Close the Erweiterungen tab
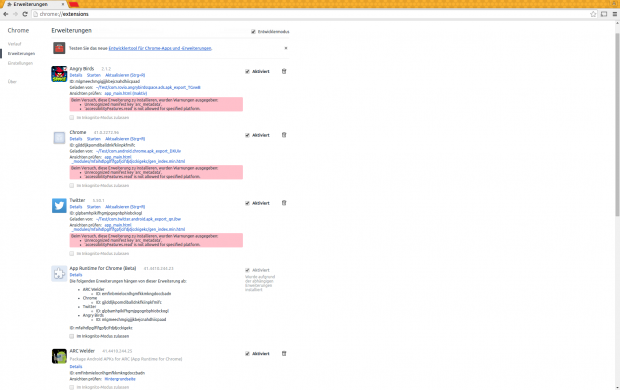This screenshot has height=390, width=620. click(62, 4)
